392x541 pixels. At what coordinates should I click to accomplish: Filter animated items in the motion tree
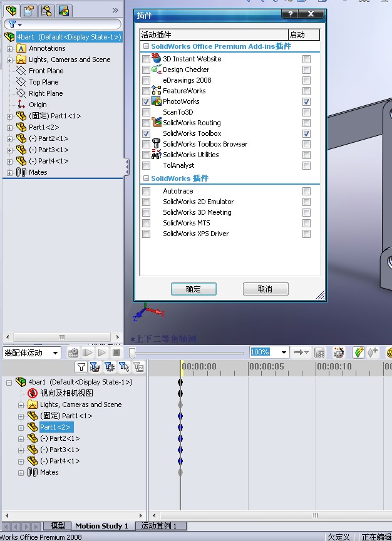tap(95, 367)
